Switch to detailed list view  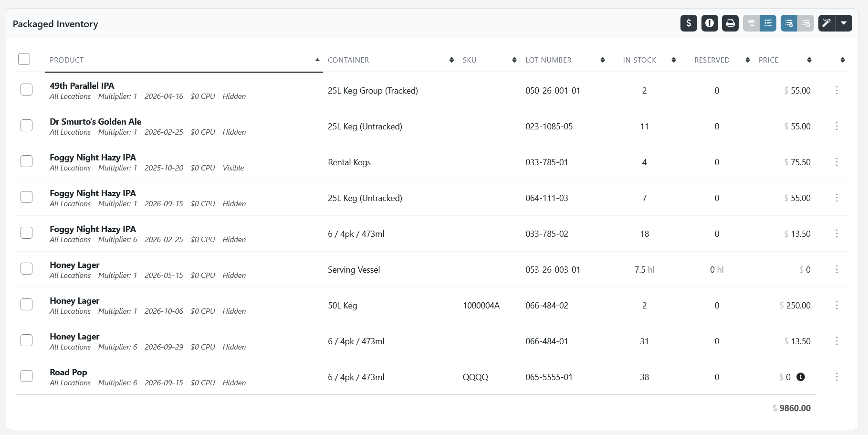[x=768, y=23]
